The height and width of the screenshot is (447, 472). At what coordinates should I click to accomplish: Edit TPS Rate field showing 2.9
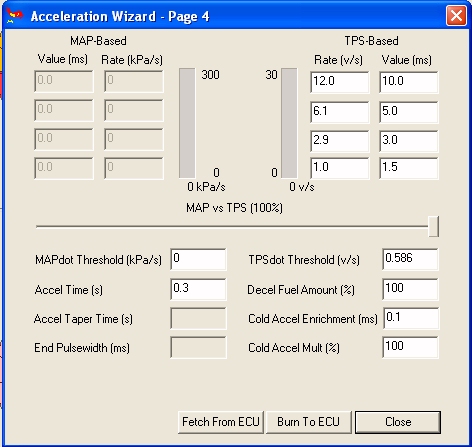[x=340, y=141]
